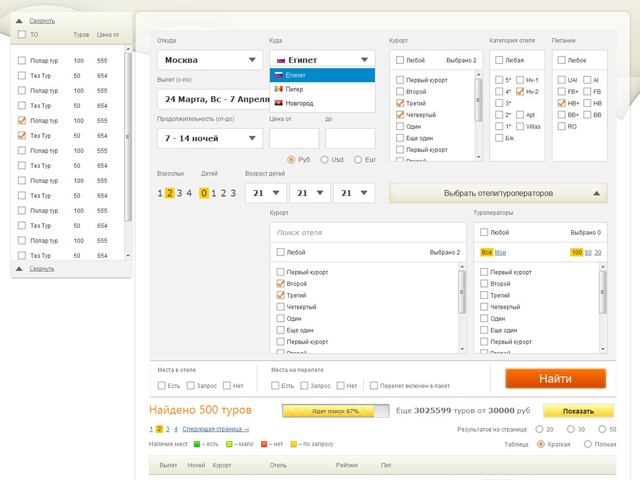Go to Следующая страница link
The width and height of the screenshot is (640, 480).
pos(216,429)
